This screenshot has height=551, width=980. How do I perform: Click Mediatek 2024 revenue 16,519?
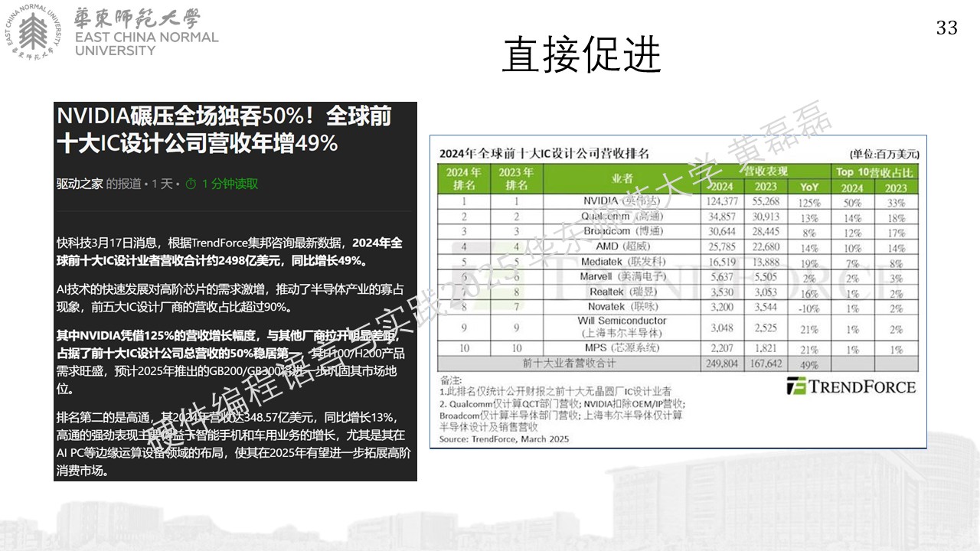point(721,262)
